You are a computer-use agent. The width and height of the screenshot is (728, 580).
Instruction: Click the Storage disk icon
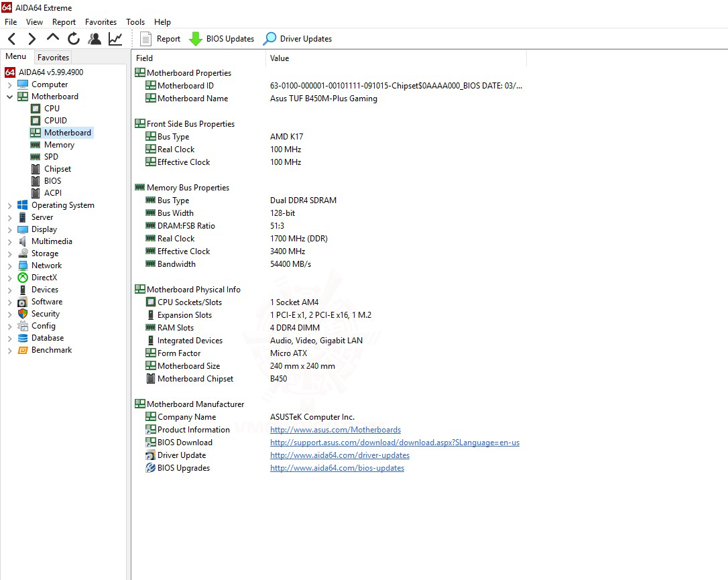[x=23, y=253]
